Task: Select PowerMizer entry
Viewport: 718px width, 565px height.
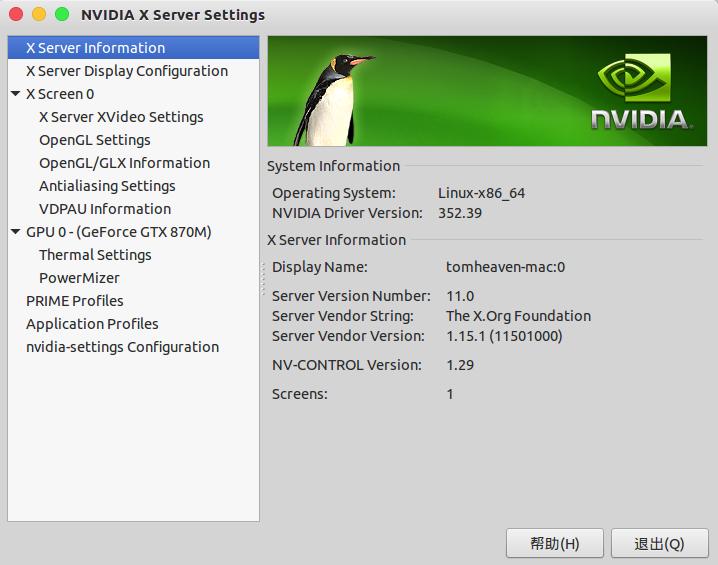Action: pos(79,278)
